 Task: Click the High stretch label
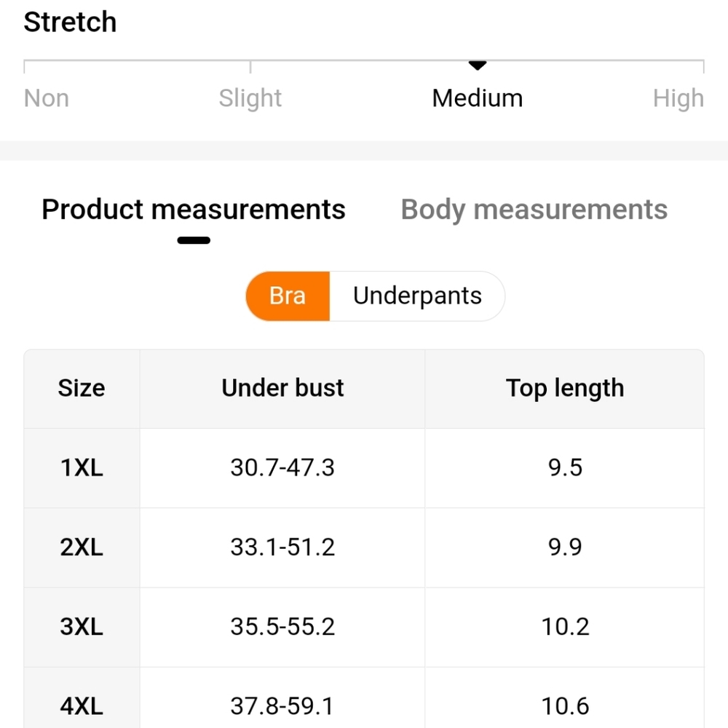[x=678, y=98]
